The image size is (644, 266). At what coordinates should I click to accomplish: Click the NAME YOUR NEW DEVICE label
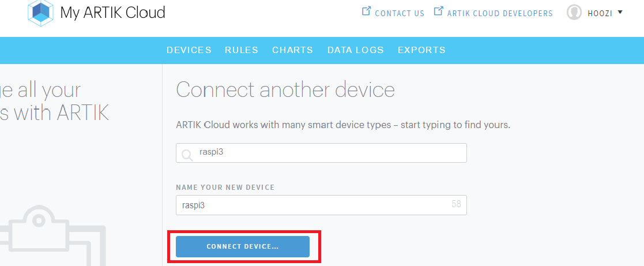tap(225, 188)
